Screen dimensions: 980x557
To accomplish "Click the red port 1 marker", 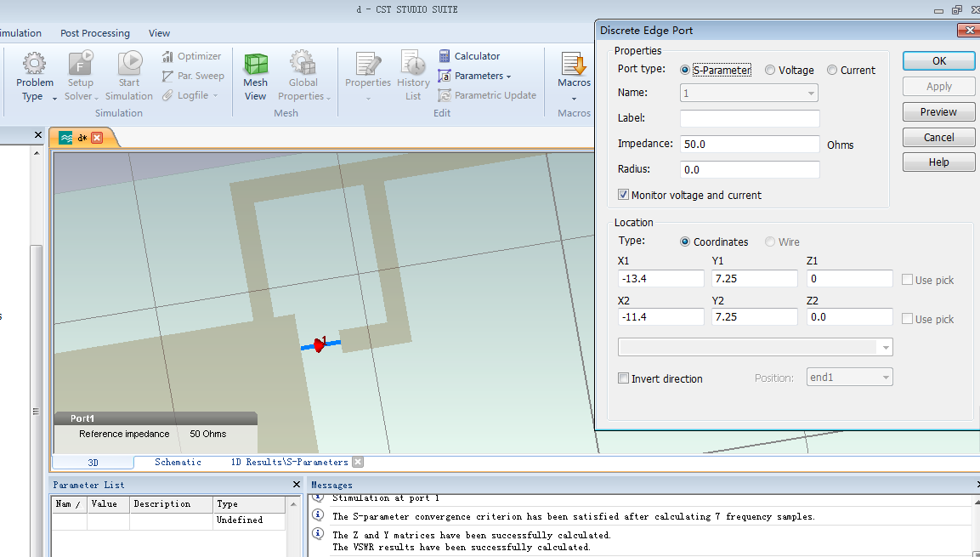I will point(320,344).
